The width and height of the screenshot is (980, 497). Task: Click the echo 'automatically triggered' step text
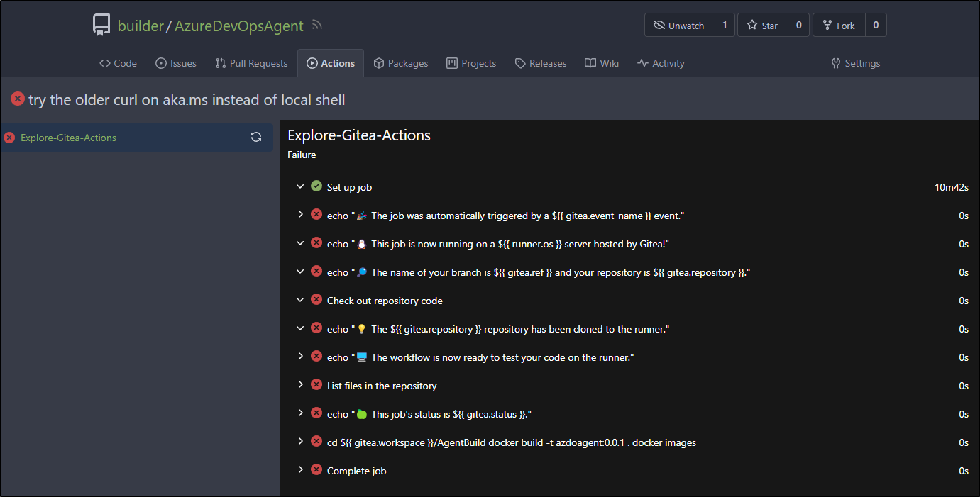(505, 216)
